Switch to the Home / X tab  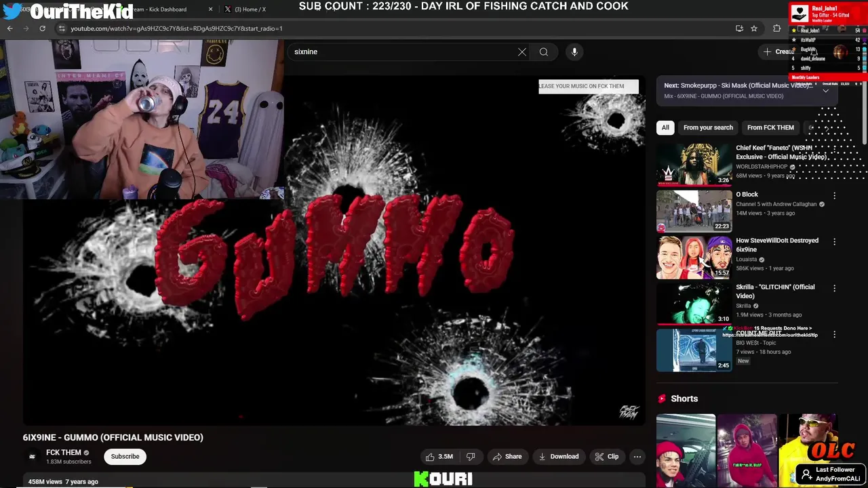point(250,9)
